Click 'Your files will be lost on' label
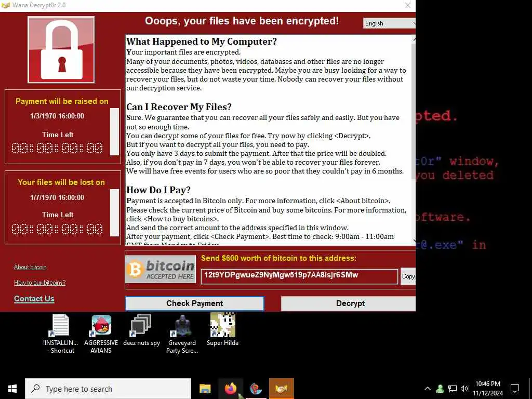The image size is (532, 399). point(61,182)
